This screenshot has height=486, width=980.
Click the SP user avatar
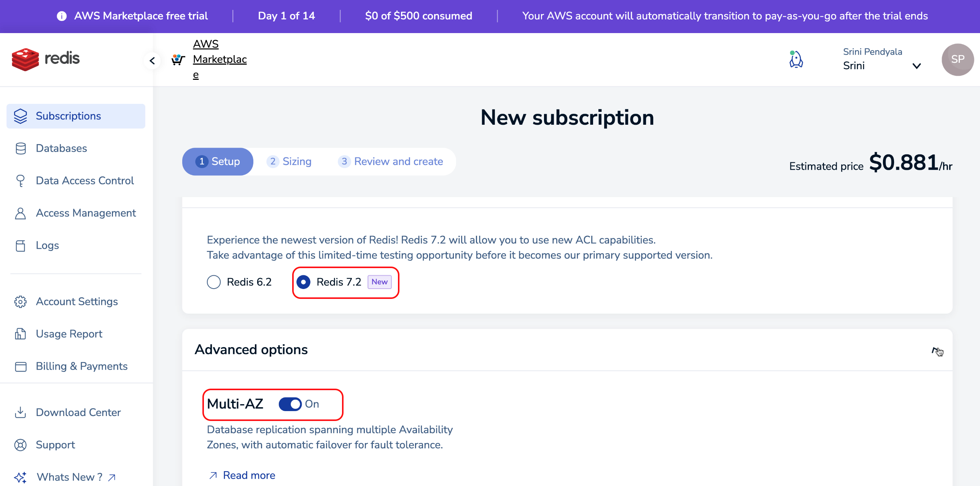(958, 60)
